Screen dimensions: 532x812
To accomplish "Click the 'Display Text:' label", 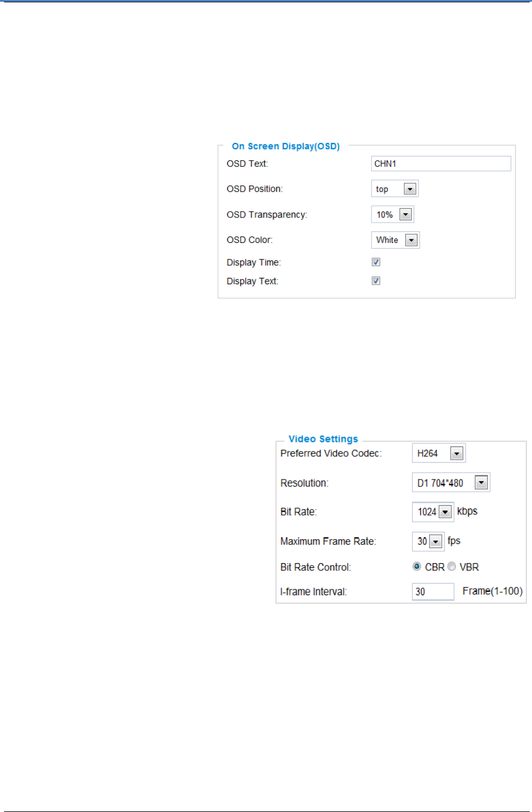I will [252, 281].
